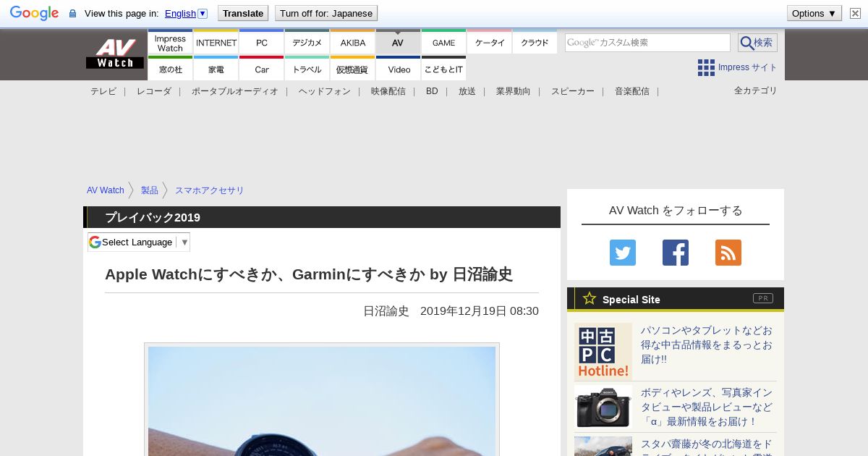Open the Sony α camera thumbnail
This screenshot has height=456, width=868.
coord(603,407)
